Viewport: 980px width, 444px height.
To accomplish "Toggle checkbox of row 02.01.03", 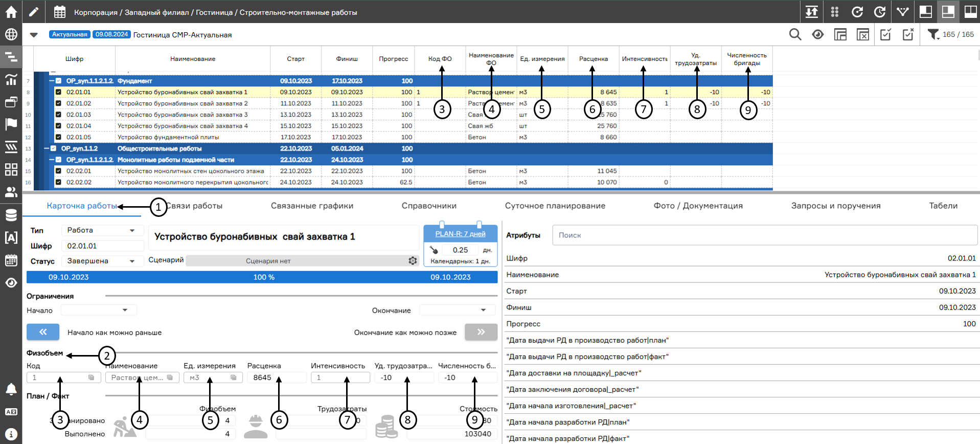I will coord(58,115).
